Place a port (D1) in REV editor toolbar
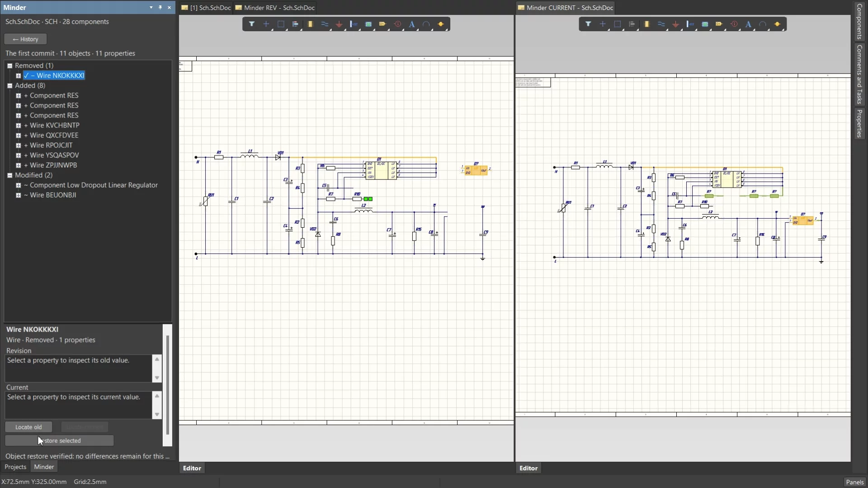Screen dimensions: 868x488 pos(383,24)
